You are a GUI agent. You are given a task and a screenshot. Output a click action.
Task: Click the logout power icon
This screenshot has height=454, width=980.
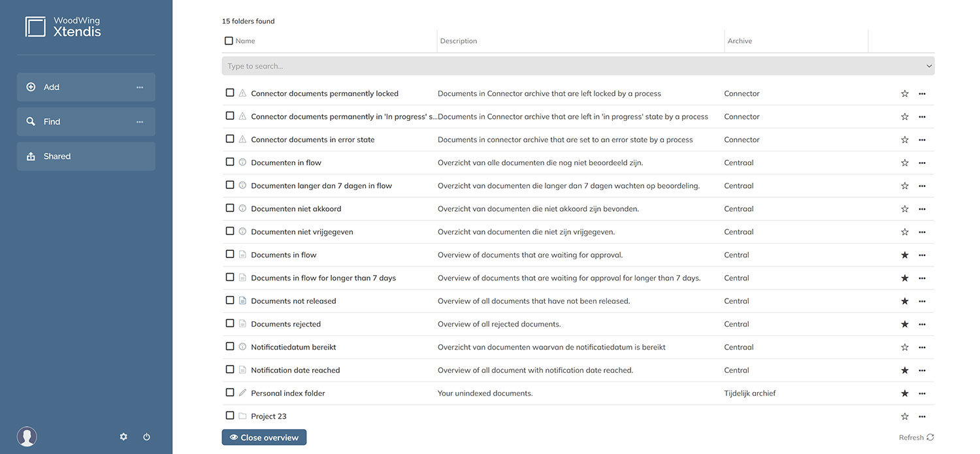(x=146, y=436)
